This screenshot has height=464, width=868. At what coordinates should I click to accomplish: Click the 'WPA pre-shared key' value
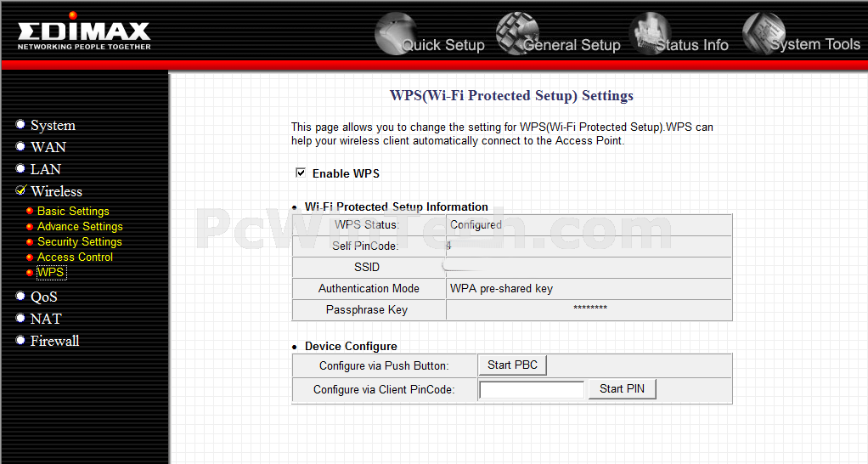(501, 288)
